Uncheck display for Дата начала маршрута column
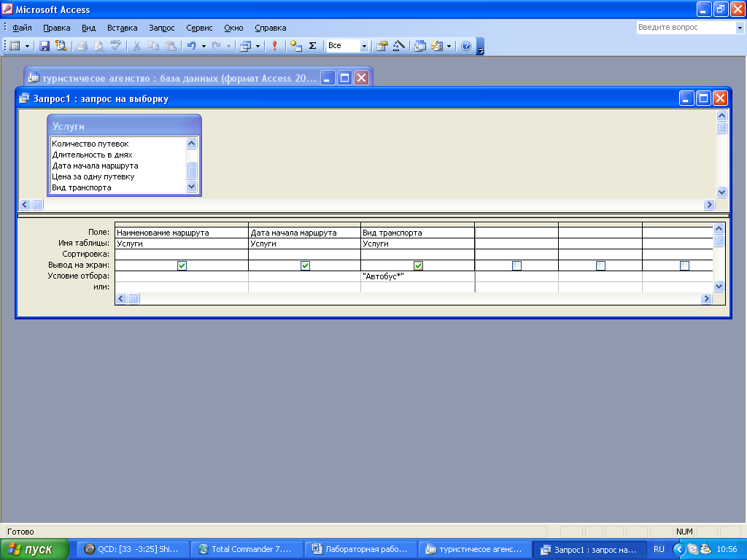 306,265
